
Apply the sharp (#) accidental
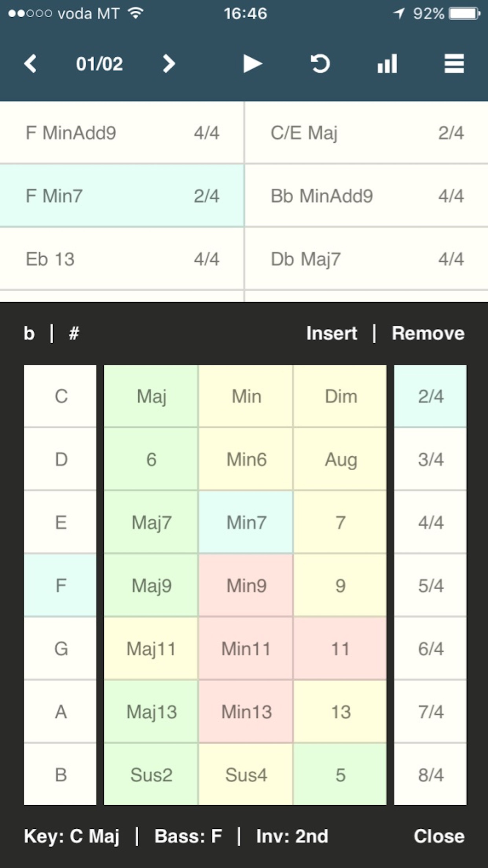[74, 334]
